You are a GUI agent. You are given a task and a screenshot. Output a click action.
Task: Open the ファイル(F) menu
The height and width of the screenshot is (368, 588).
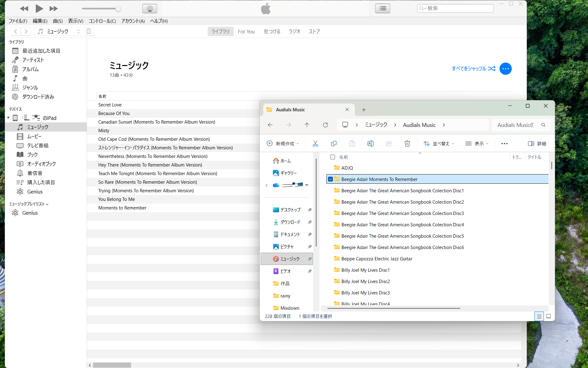coord(18,21)
